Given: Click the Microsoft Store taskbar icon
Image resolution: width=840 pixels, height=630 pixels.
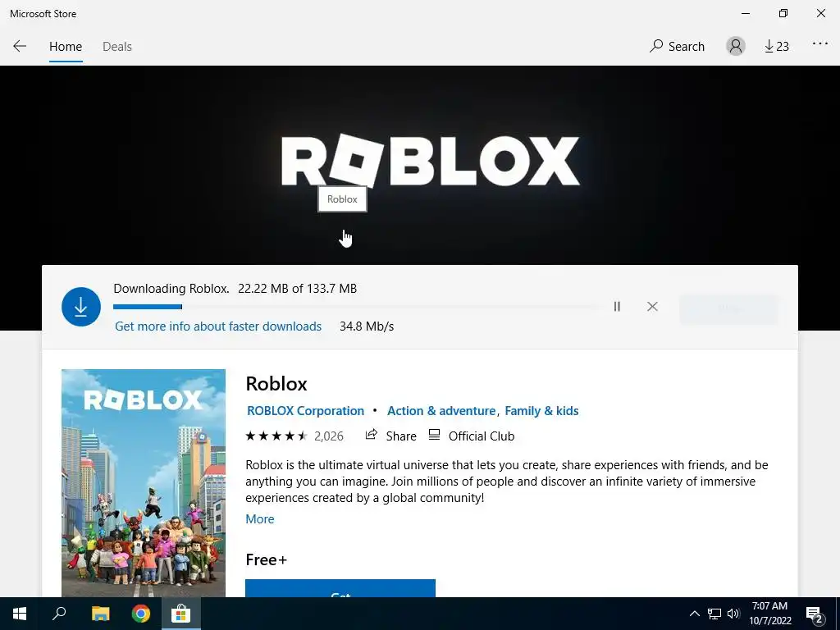Looking at the screenshot, I should point(181,614).
